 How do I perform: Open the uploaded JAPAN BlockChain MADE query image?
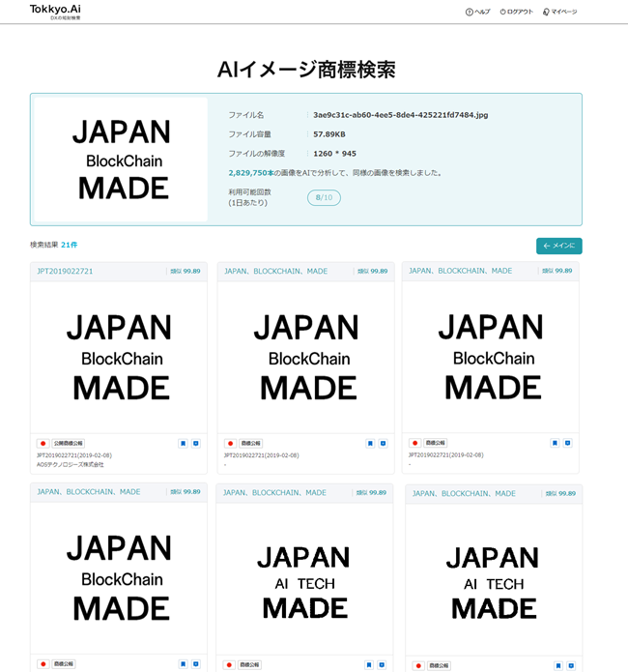coord(121,160)
